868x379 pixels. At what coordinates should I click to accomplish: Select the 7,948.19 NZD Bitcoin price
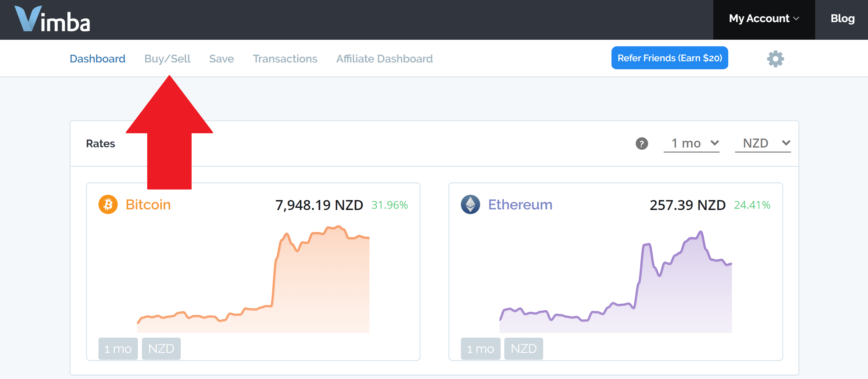(x=319, y=205)
